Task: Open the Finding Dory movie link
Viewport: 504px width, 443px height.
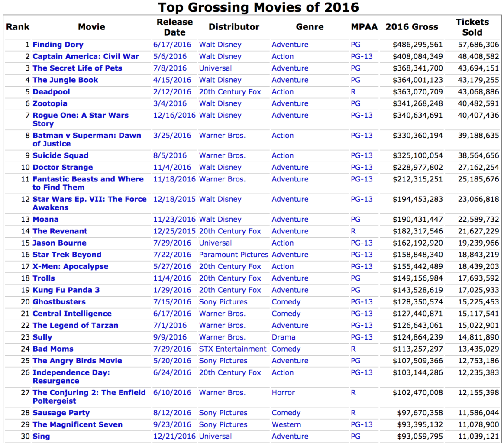Action: 58,44
